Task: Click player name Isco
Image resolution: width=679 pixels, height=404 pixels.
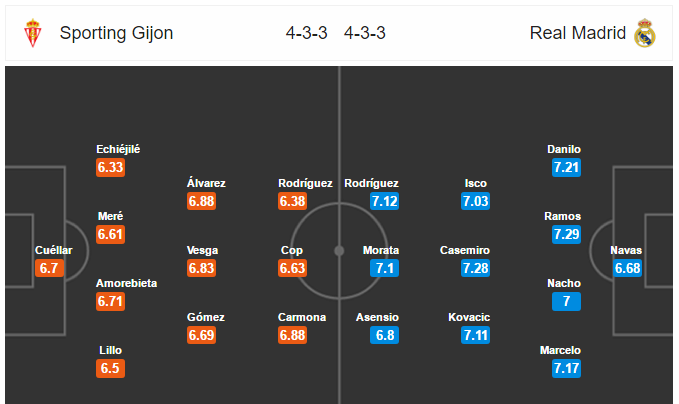Action: pos(475,183)
